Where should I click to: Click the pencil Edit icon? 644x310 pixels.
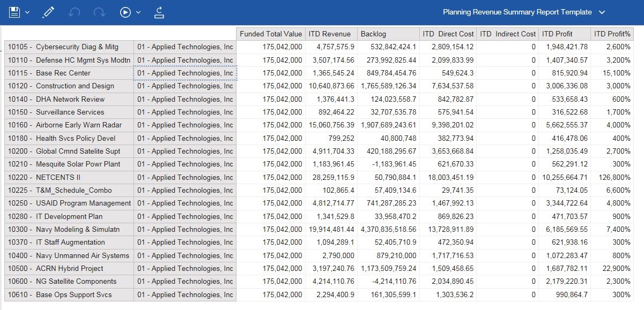click(x=48, y=12)
